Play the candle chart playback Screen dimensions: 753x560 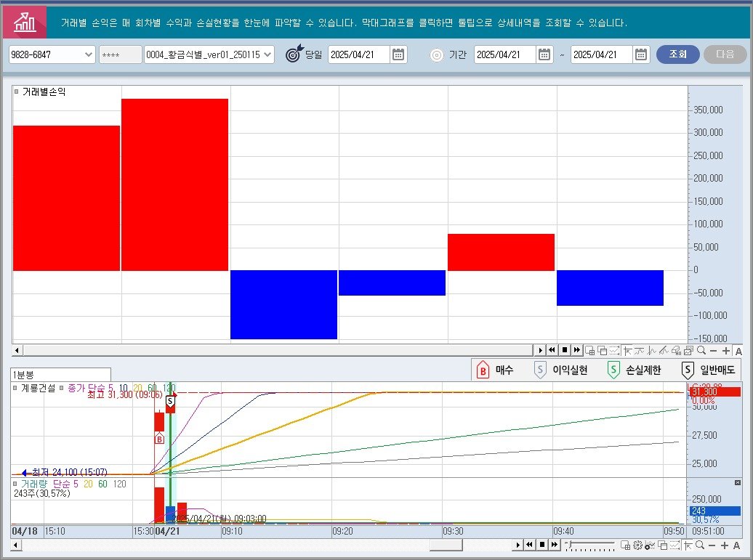tap(518, 545)
